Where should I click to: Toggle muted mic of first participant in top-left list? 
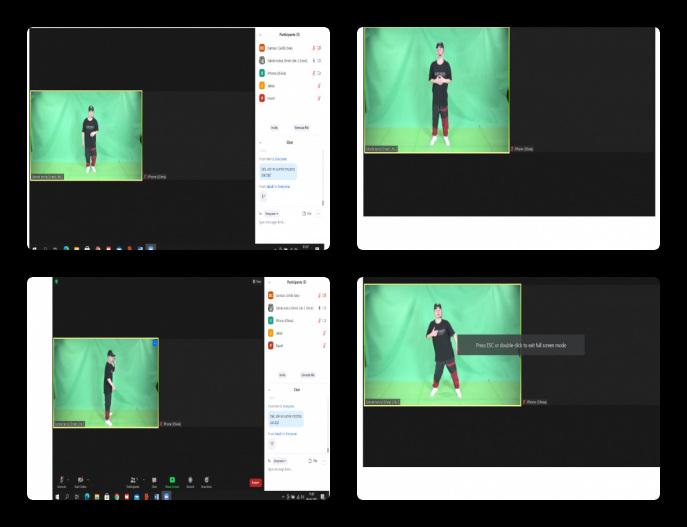(314, 48)
